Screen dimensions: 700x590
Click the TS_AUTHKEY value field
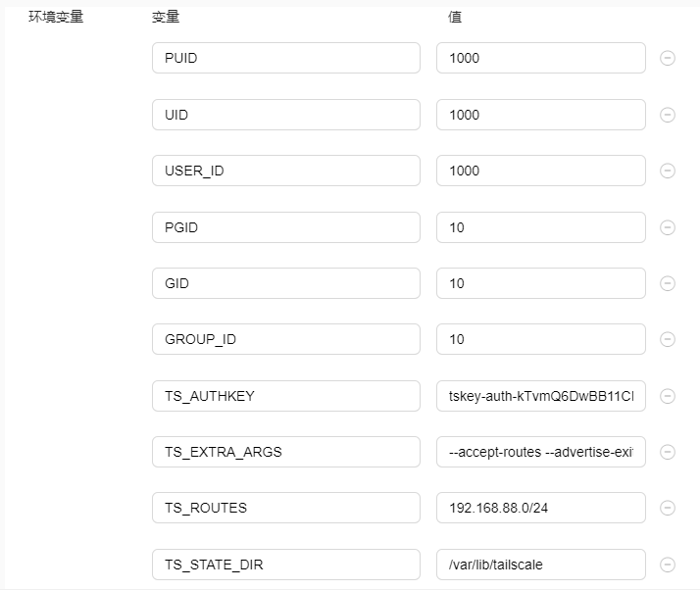(x=540, y=396)
